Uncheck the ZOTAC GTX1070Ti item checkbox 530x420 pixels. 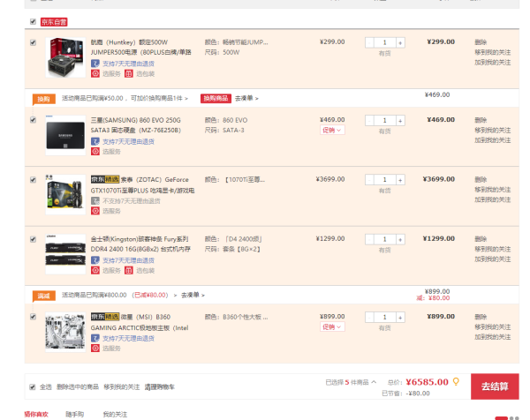pyautogui.click(x=33, y=180)
